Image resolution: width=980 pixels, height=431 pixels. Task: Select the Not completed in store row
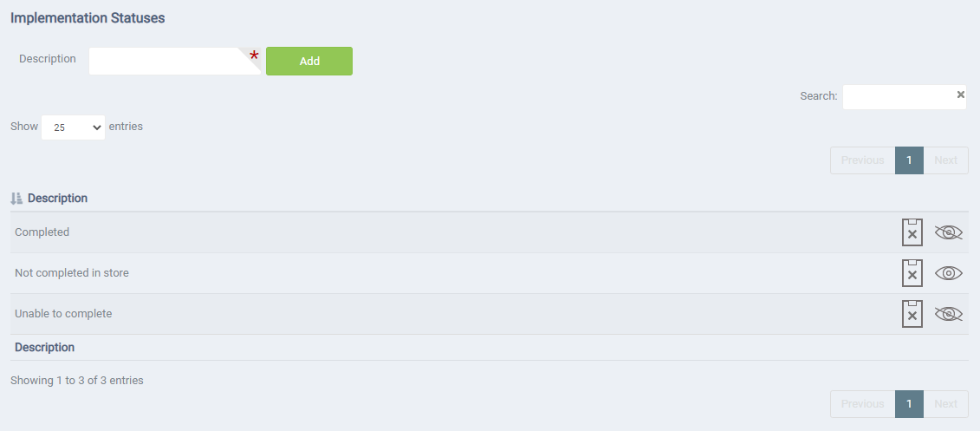click(490, 273)
